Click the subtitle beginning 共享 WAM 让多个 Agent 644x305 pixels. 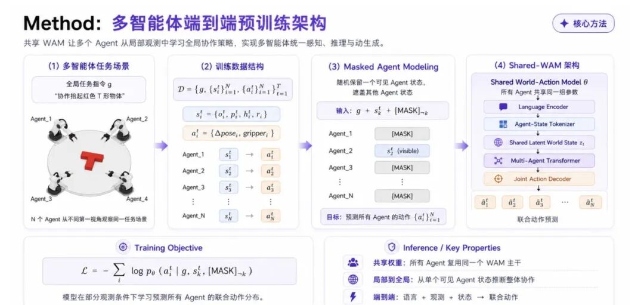(x=204, y=43)
